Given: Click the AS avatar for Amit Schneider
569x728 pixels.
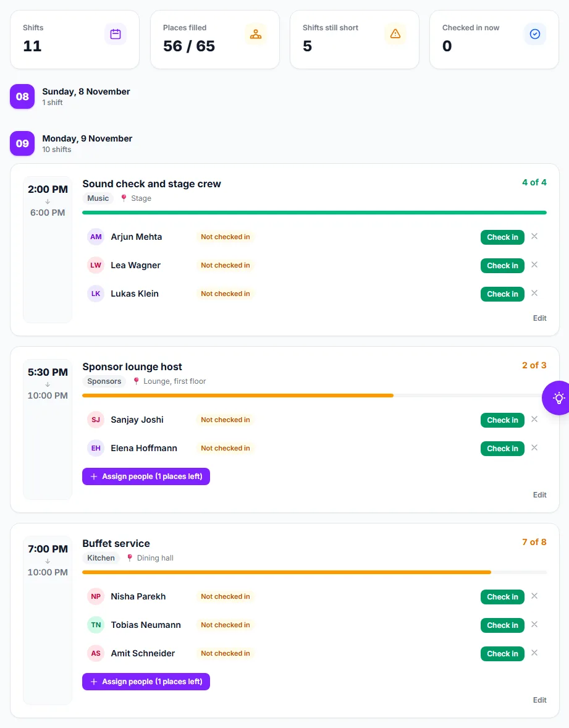Looking at the screenshot, I should pos(96,653).
